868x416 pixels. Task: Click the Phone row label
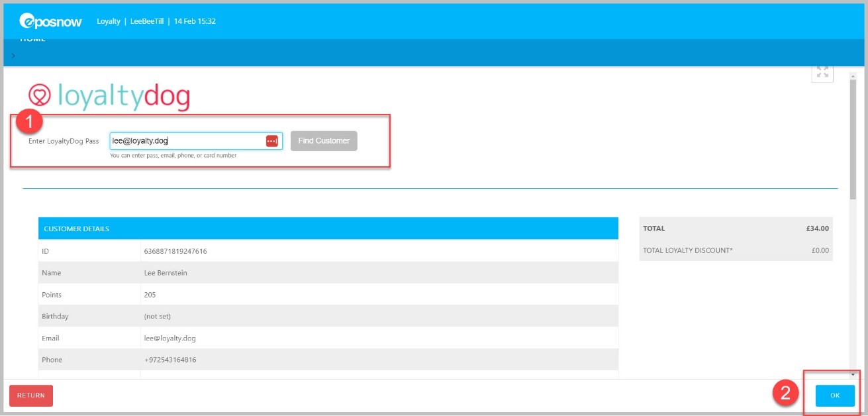click(52, 360)
